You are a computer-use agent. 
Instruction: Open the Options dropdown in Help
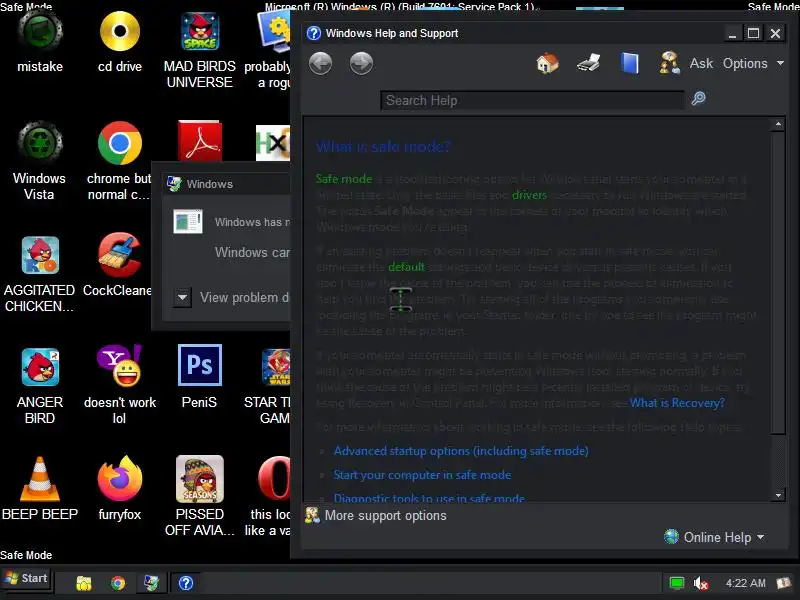[x=753, y=63]
